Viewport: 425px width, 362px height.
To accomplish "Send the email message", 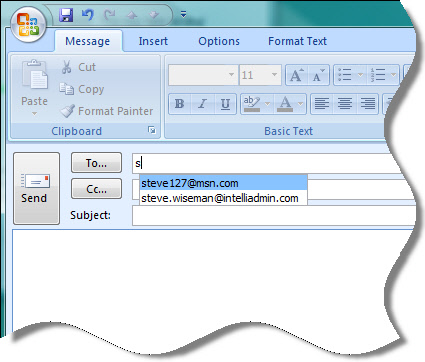I will [36, 188].
